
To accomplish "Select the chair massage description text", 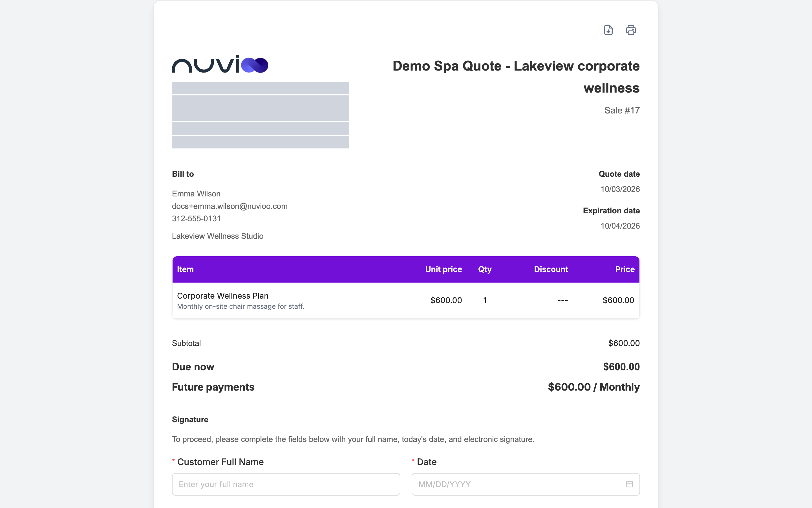I will (240, 306).
